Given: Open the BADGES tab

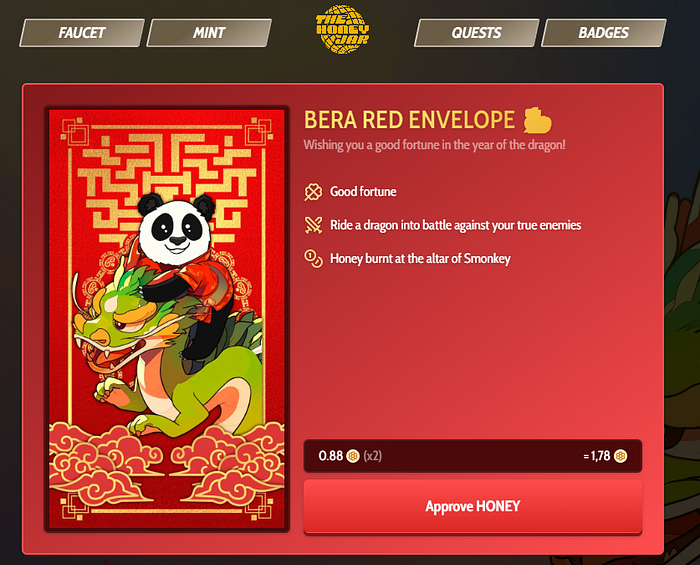Looking at the screenshot, I should tap(604, 33).
